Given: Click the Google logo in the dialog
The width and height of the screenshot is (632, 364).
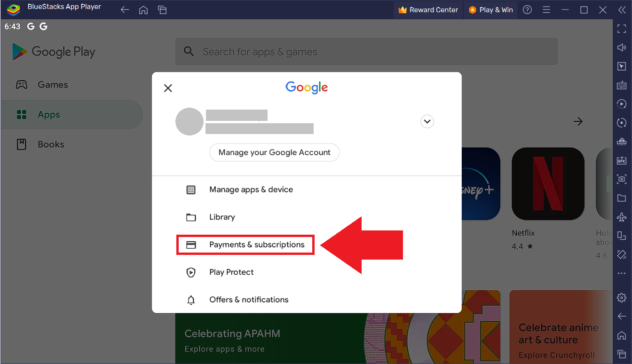Looking at the screenshot, I should pos(307,87).
